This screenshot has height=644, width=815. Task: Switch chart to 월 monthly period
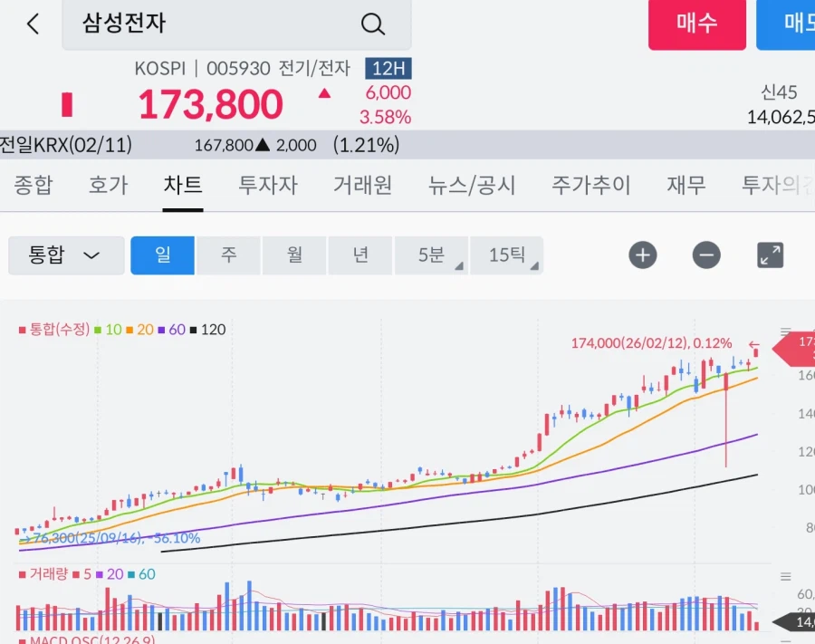click(294, 255)
